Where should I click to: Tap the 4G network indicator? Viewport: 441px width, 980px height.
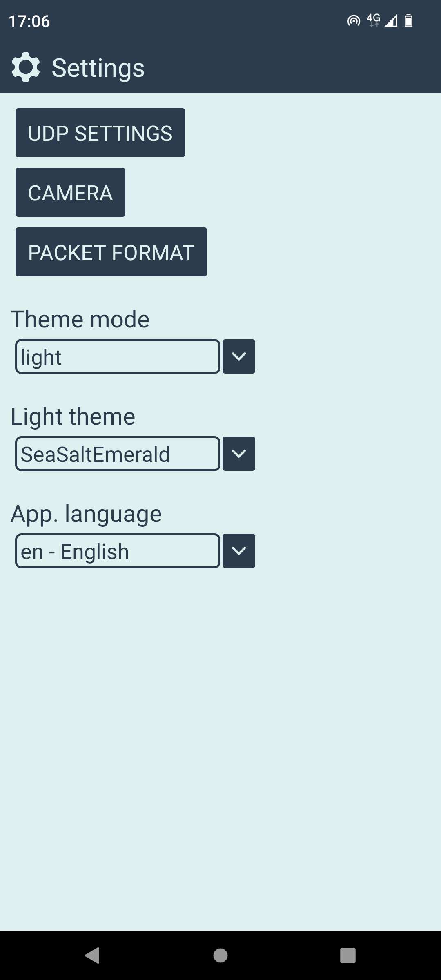(373, 20)
